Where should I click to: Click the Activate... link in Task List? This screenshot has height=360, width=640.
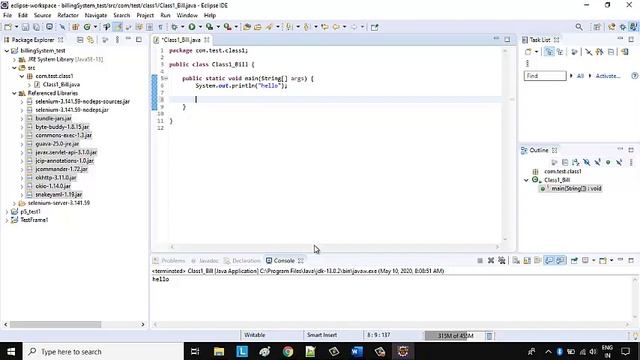[x=608, y=76]
